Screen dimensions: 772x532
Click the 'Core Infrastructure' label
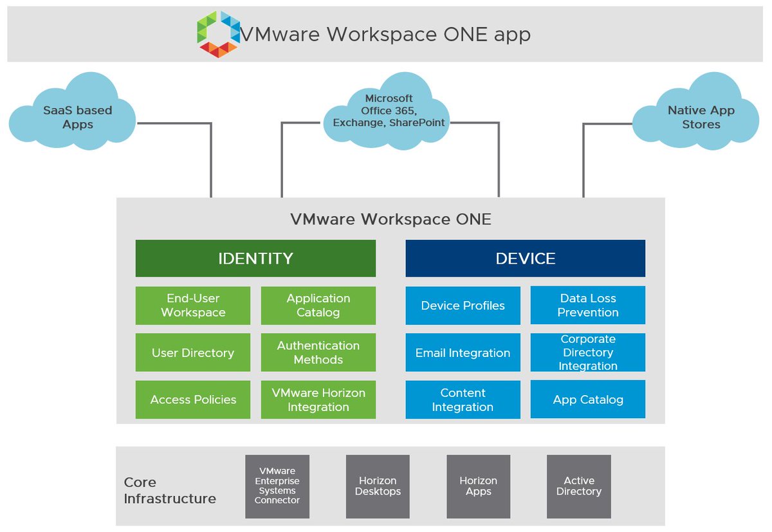170,490
